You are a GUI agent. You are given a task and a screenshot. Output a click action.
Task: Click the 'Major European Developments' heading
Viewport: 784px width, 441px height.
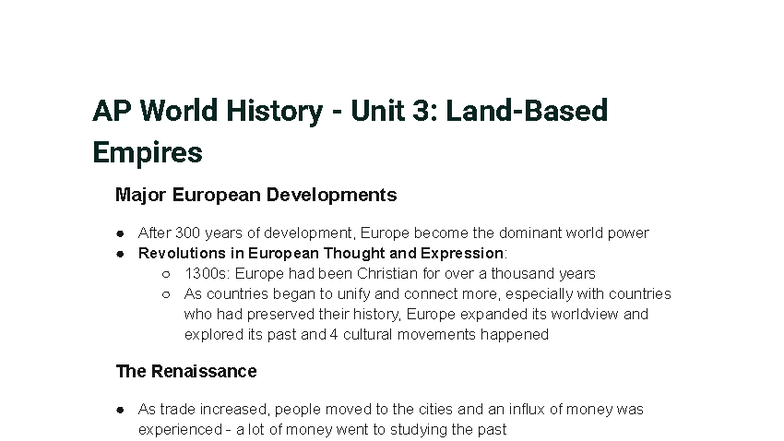point(256,194)
